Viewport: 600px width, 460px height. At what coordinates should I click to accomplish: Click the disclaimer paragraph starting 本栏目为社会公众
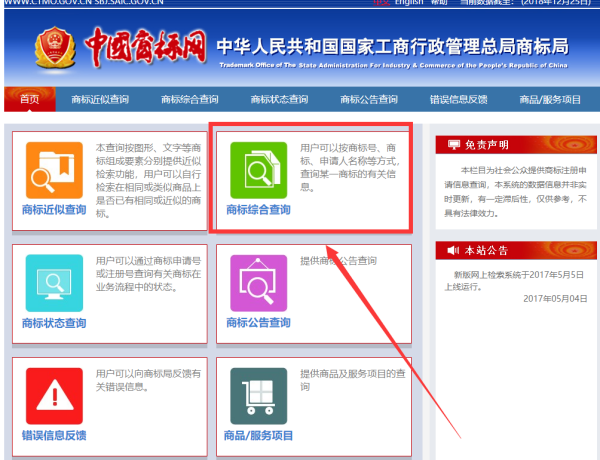tap(515, 192)
